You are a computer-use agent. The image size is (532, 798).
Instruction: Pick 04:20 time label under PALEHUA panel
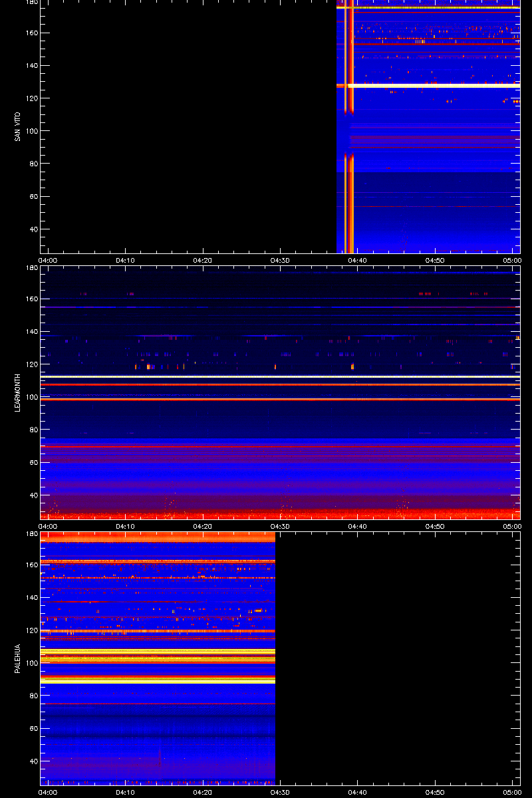(x=203, y=793)
